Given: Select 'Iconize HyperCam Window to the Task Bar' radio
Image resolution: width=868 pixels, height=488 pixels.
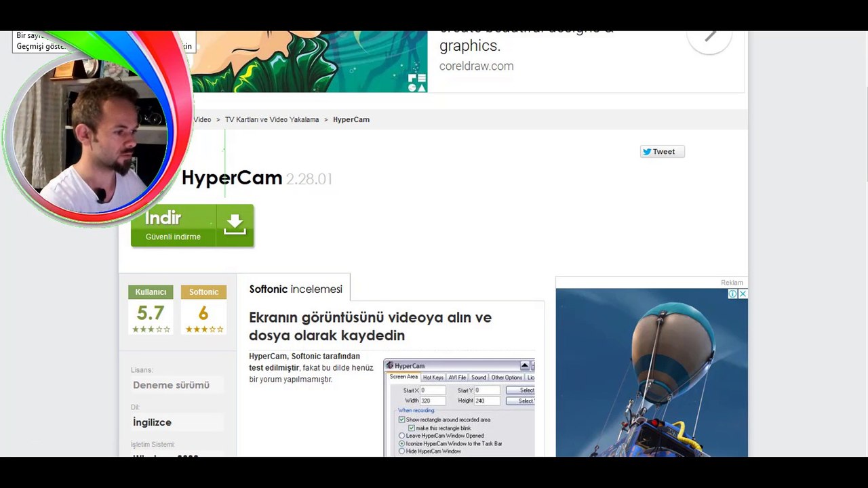Looking at the screenshot, I should click(401, 443).
